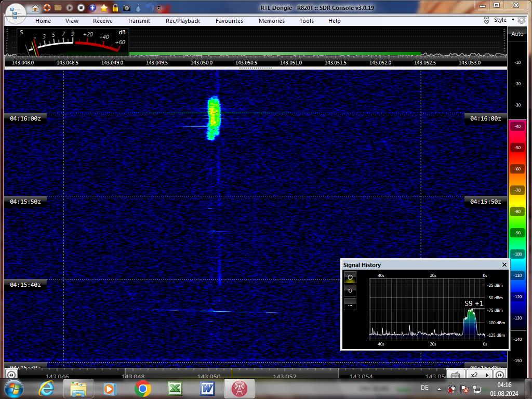The height and width of the screenshot is (399, 532).
Task: Click the rewind button at spectrum bottom left
Action: 11,375
